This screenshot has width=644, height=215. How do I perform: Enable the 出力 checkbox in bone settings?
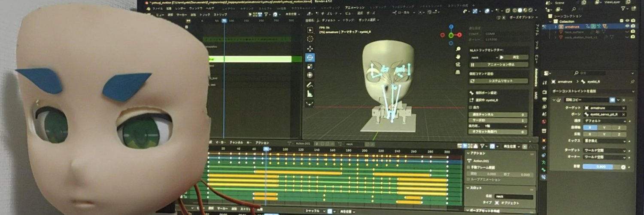(471, 107)
